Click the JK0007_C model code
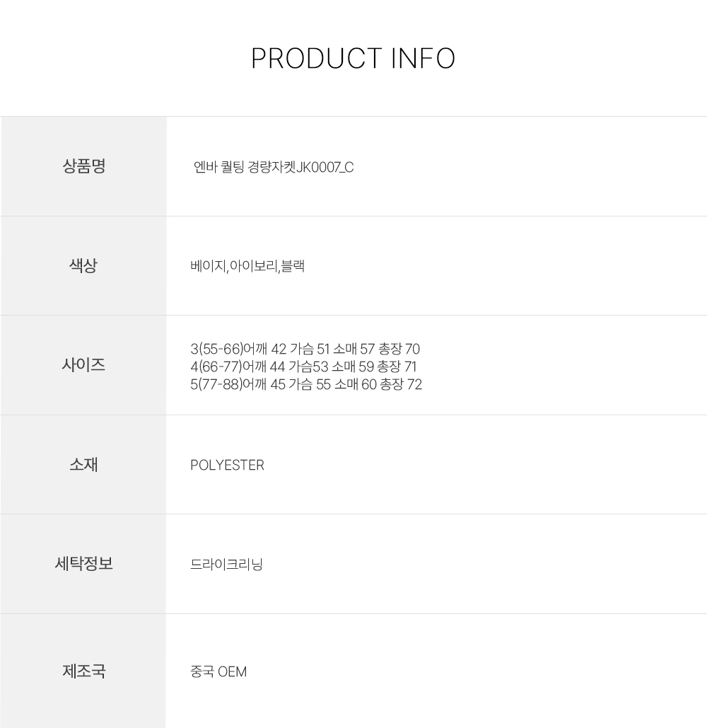This screenshot has height=728, width=707. click(325, 168)
